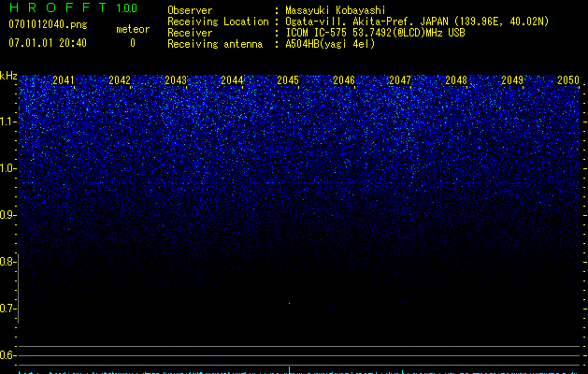
Task: Click the 2041 time marker
Action: pyautogui.click(x=63, y=80)
